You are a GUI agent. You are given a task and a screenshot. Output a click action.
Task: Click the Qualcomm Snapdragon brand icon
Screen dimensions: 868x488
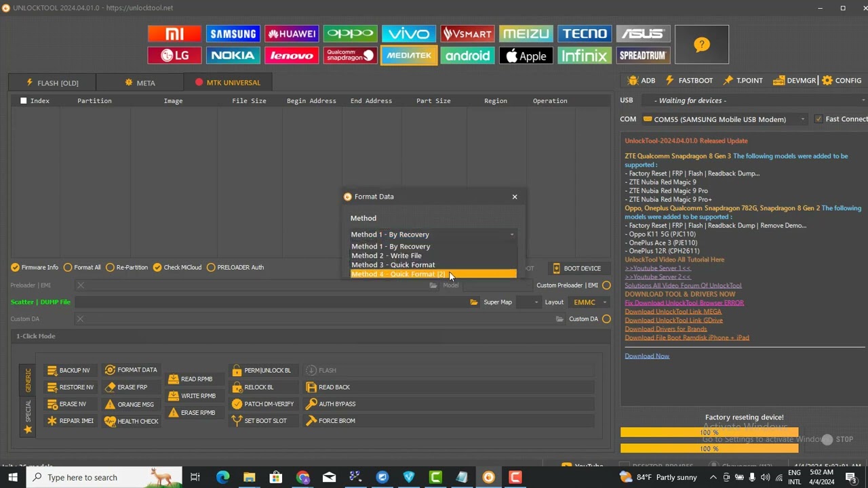click(350, 56)
